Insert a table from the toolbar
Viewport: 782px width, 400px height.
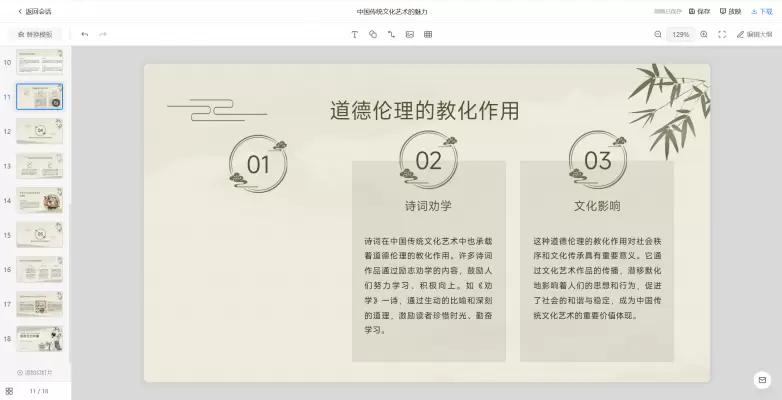click(428, 34)
